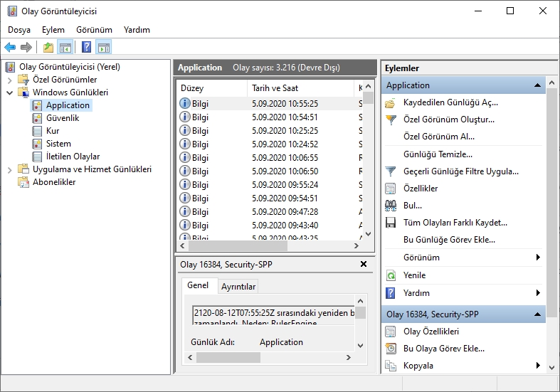Click the blue Back arrow toolbar icon
This screenshot has height=392, width=560.
pyautogui.click(x=10, y=47)
